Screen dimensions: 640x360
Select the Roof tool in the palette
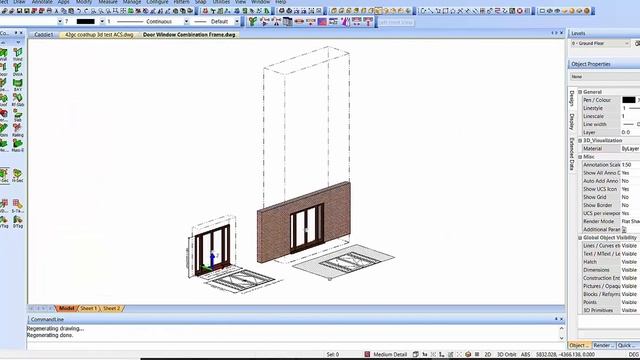tap(4, 100)
